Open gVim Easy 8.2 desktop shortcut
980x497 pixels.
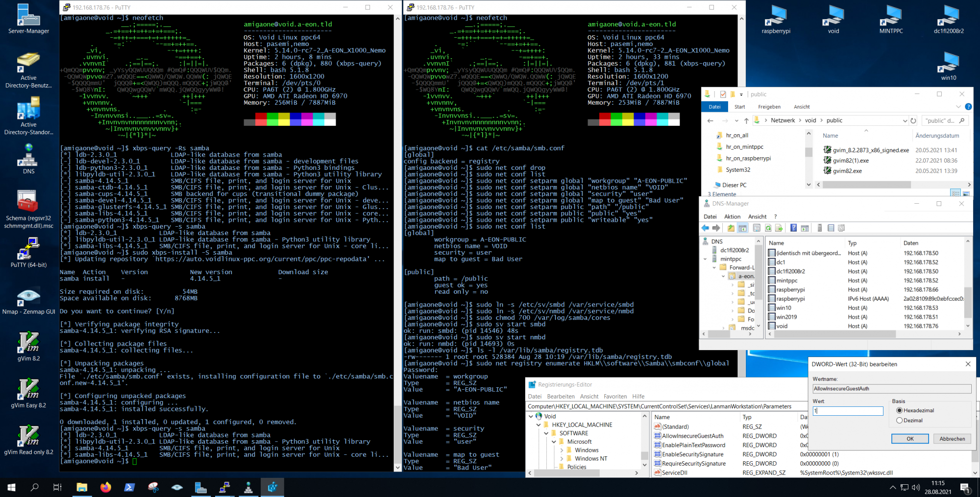[28, 393]
